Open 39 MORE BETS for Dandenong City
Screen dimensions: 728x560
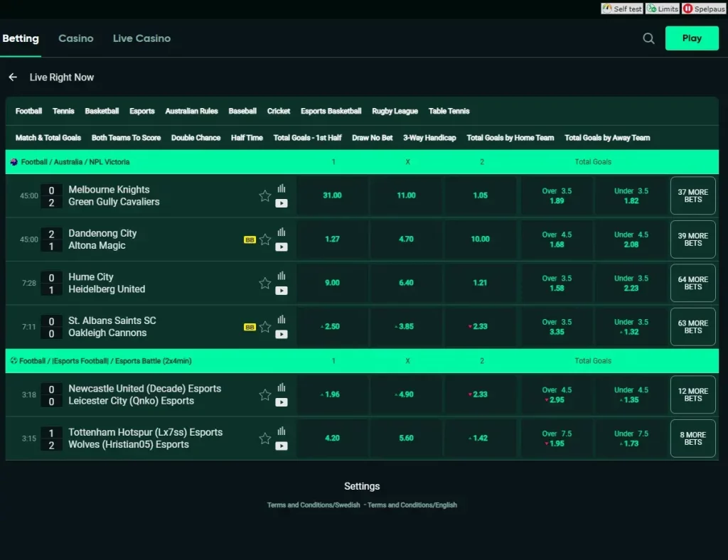coord(692,239)
